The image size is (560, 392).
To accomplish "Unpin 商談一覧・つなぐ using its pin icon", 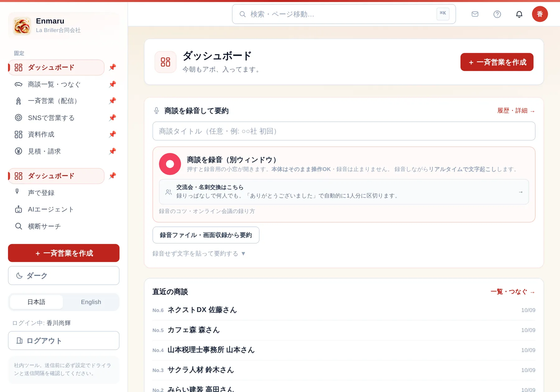I will tap(113, 84).
